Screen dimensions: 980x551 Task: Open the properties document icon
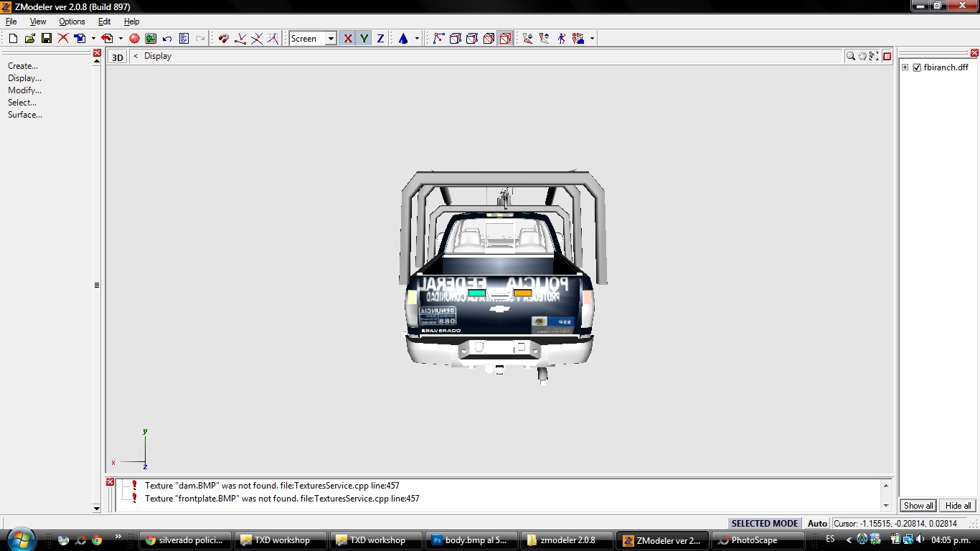tap(184, 39)
